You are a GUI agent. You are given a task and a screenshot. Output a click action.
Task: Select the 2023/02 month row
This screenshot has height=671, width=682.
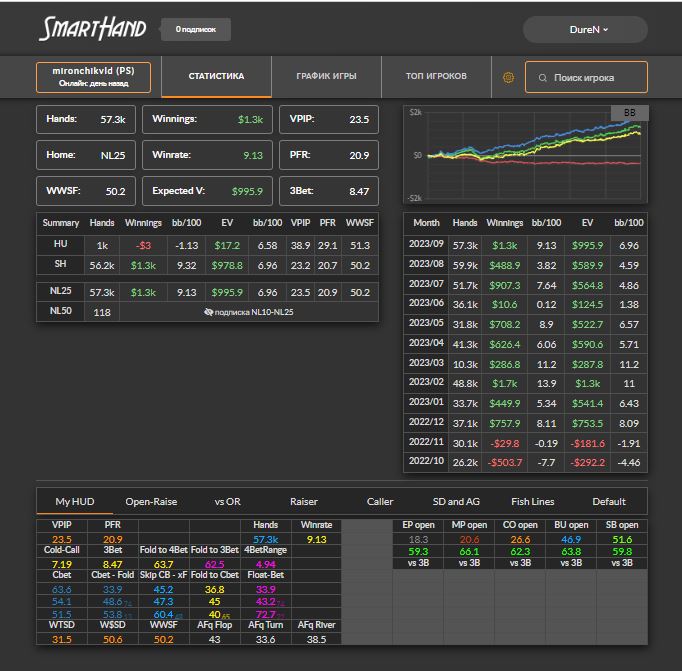525,384
